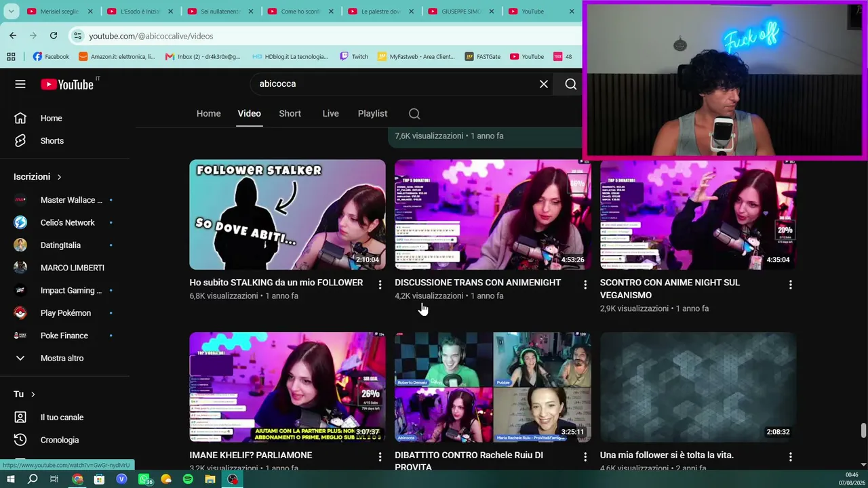868x488 pixels.
Task: Open options menu for 'Una mia follower' video
Action: 790,457
